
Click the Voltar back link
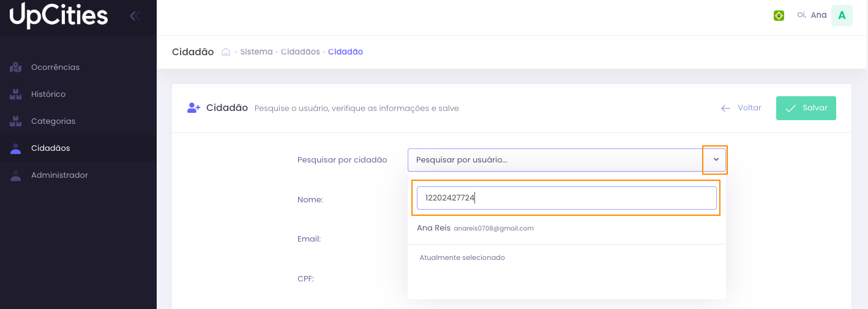(x=741, y=108)
